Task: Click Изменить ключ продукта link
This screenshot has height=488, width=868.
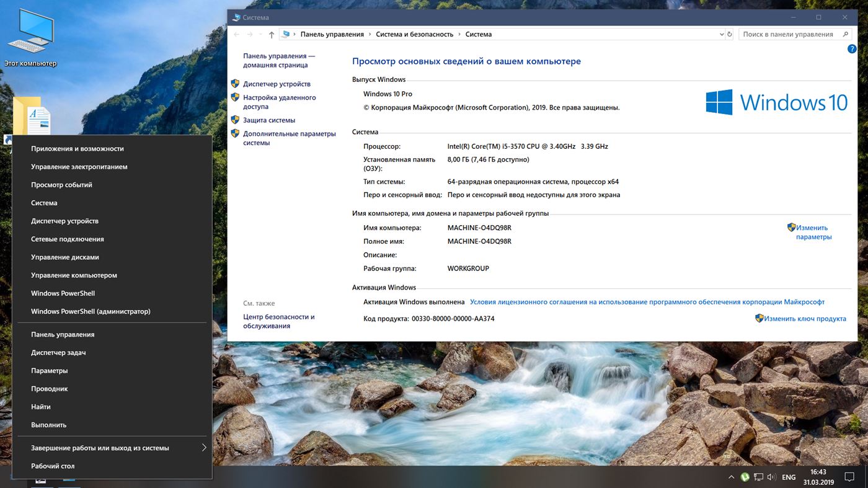Action: (x=805, y=319)
